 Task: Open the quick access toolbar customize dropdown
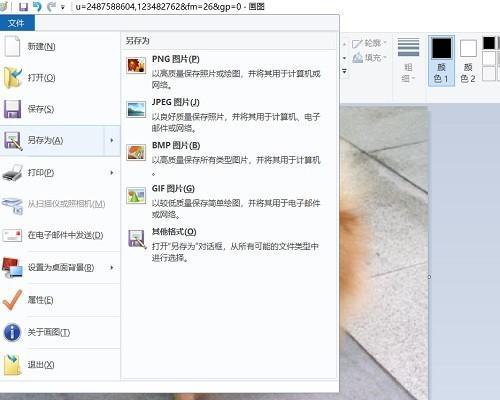pos(63,7)
